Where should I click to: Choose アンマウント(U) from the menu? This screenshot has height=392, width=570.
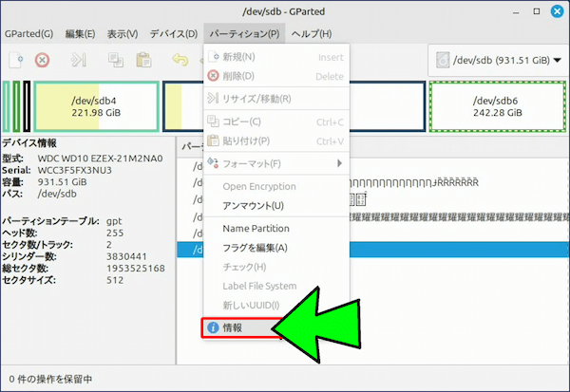253,206
